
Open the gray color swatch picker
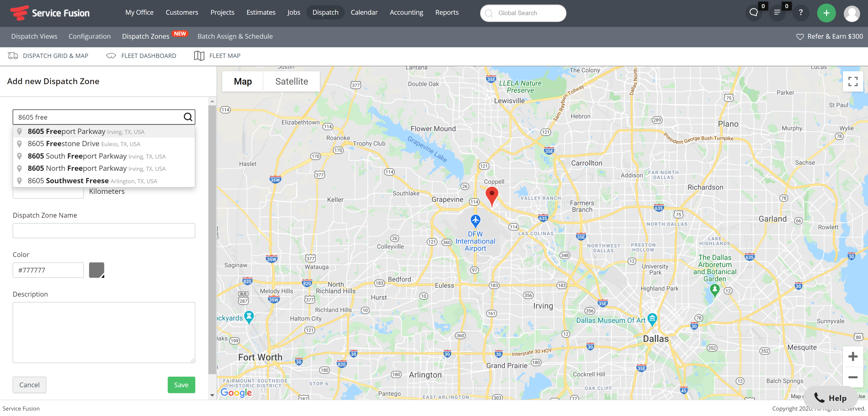(96, 270)
